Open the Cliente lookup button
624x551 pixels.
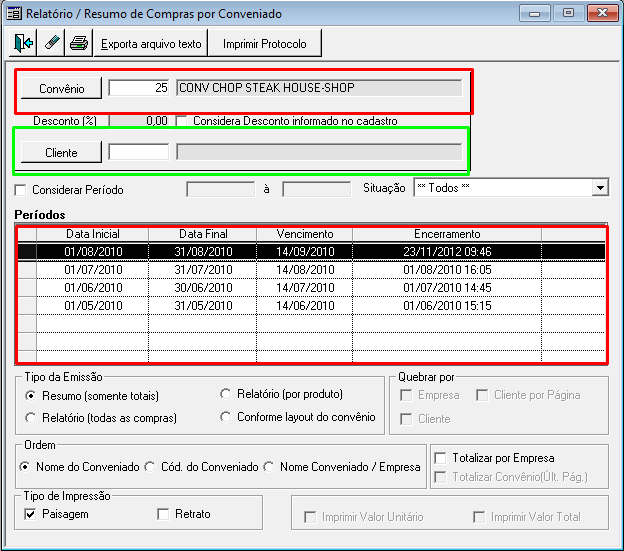61,152
